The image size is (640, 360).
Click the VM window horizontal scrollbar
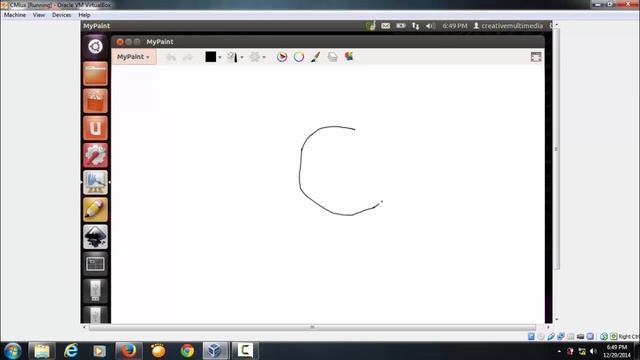[x=312, y=327]
